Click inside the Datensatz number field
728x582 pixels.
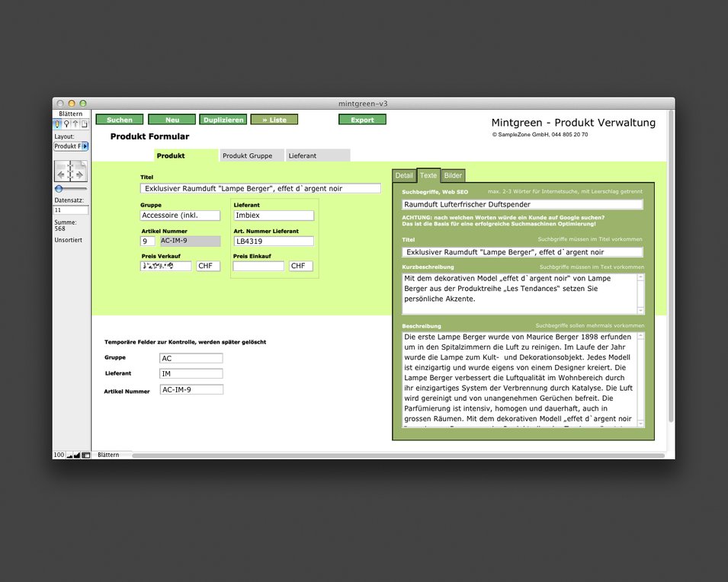coord(70,210)
